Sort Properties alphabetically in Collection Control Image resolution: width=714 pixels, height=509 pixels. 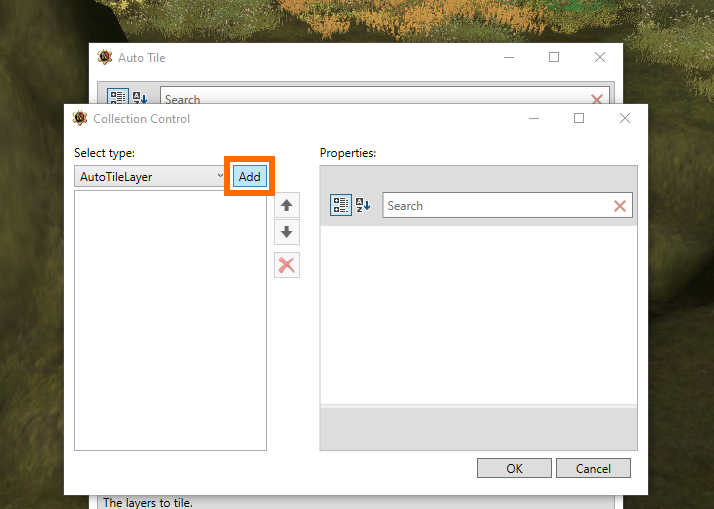tap(363, 205)
